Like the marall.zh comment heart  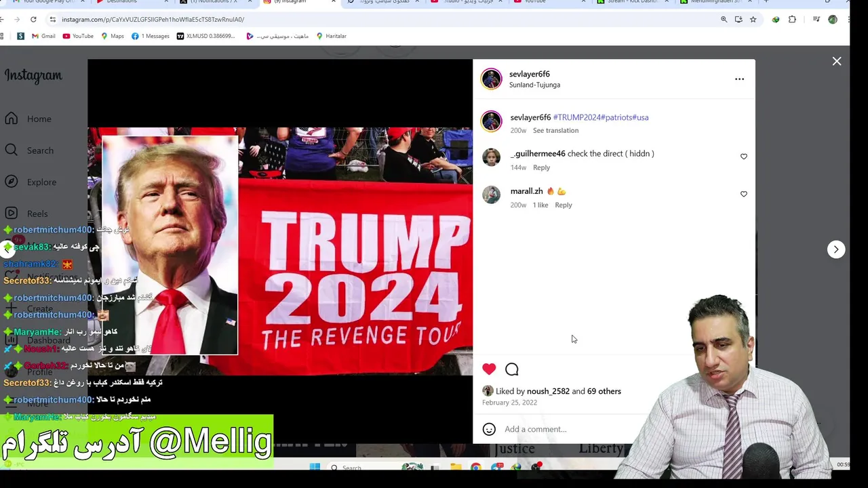point(744,194)
